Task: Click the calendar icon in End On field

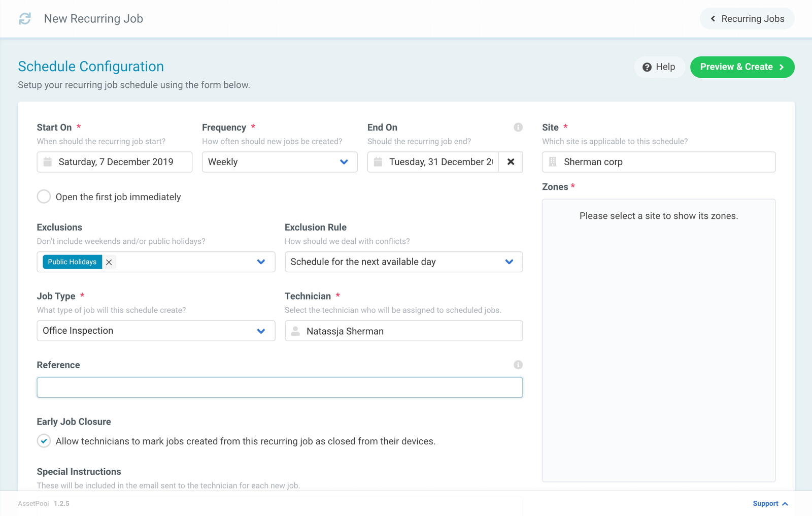Action: (x=378, y=162)
